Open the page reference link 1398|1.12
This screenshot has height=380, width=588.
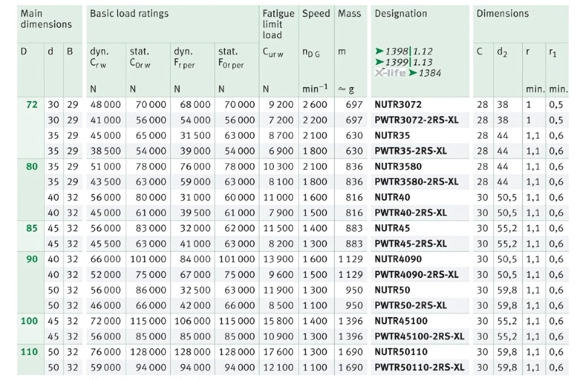pyautogui.click(x=404, y=51)
